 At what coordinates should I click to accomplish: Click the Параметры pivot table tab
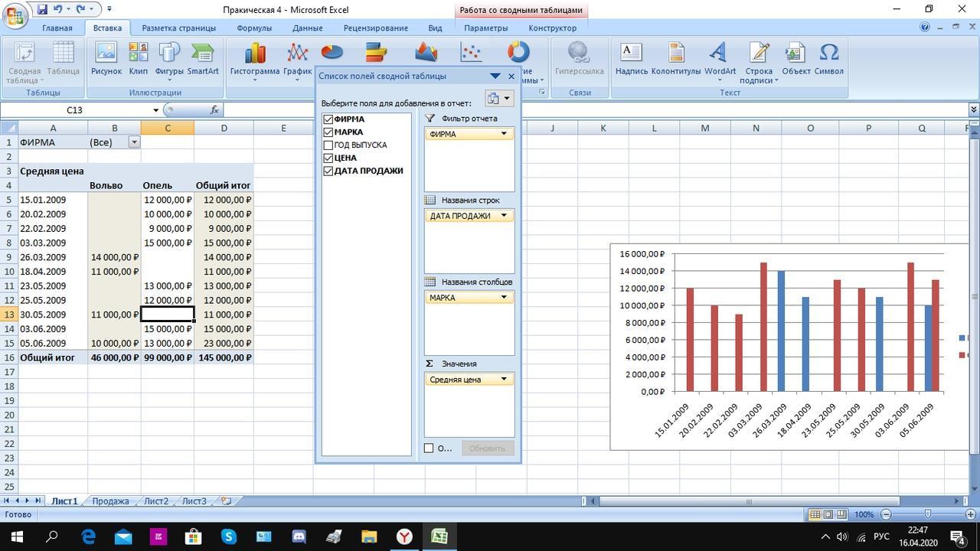pyautogui.click(x=485, y=28)
